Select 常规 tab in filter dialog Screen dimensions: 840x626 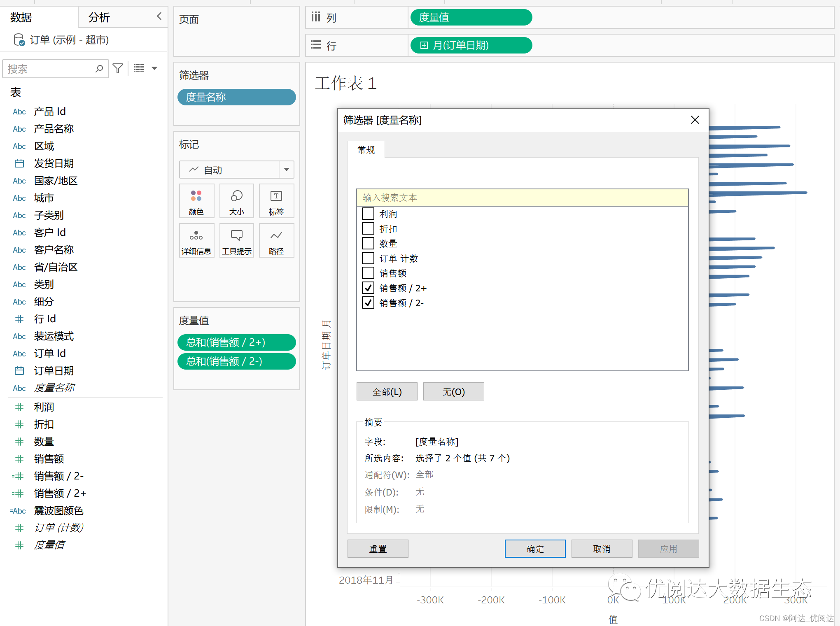(367, 149)
